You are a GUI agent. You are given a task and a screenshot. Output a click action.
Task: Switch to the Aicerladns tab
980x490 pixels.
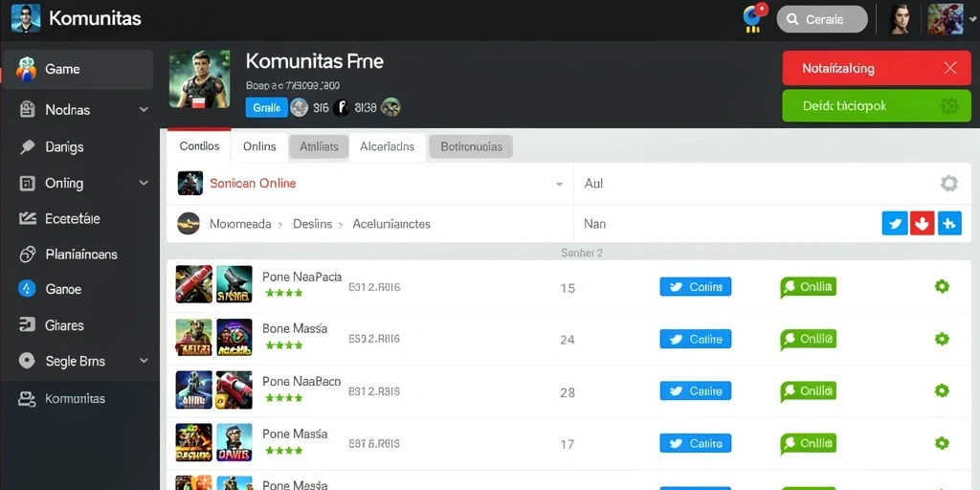pyautogui.click(x=387, y=146)
